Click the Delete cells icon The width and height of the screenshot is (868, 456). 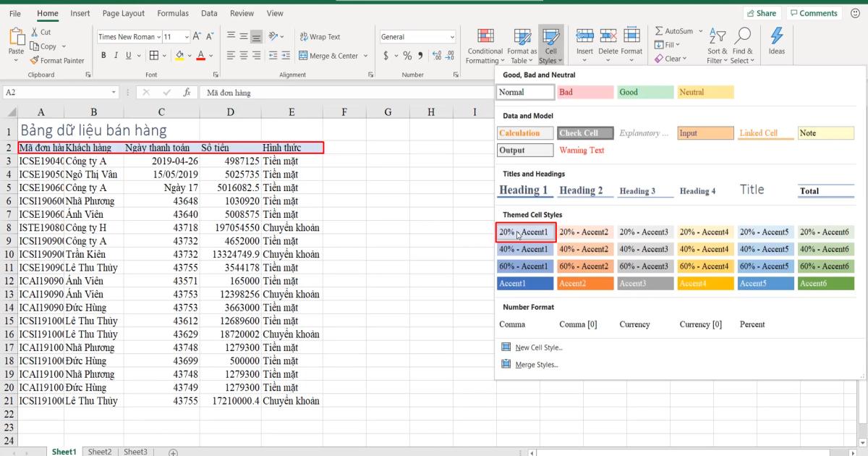[608, 36]
